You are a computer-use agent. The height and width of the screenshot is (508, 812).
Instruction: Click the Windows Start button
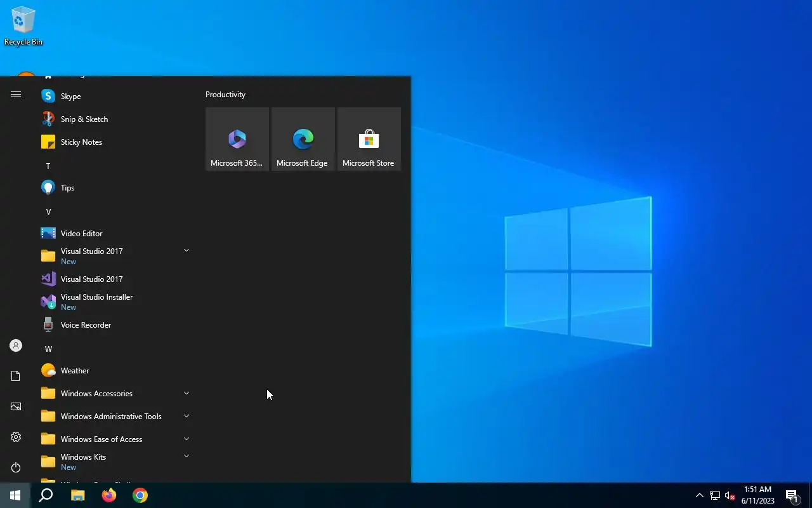click(15, 495)
